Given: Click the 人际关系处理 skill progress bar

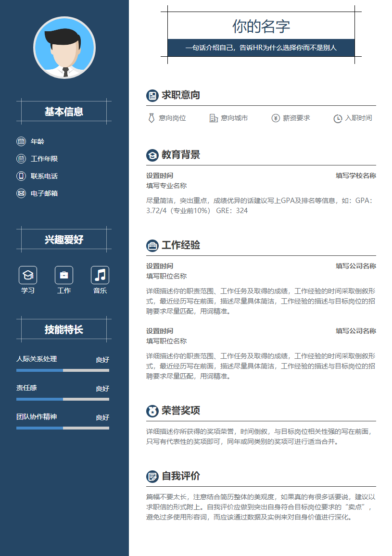Looking at the screenshot, I should [63, 370].
